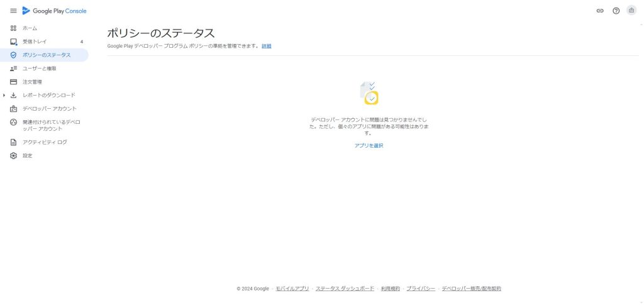Image resolution: width=644 pixels, height=305 pixels.
Task: Select ポリシーのステータス in sidebar
Action: (x=44, y=55)
